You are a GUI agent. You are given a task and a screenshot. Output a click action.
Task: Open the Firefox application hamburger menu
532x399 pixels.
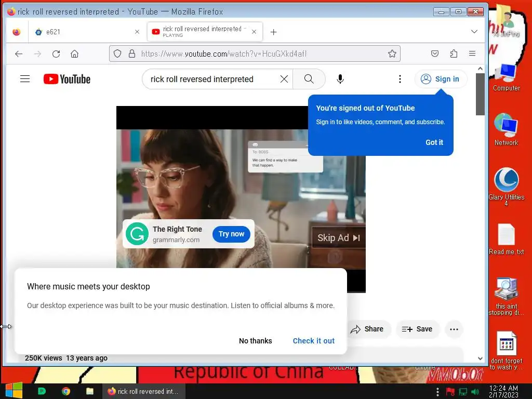pos(472,54)
